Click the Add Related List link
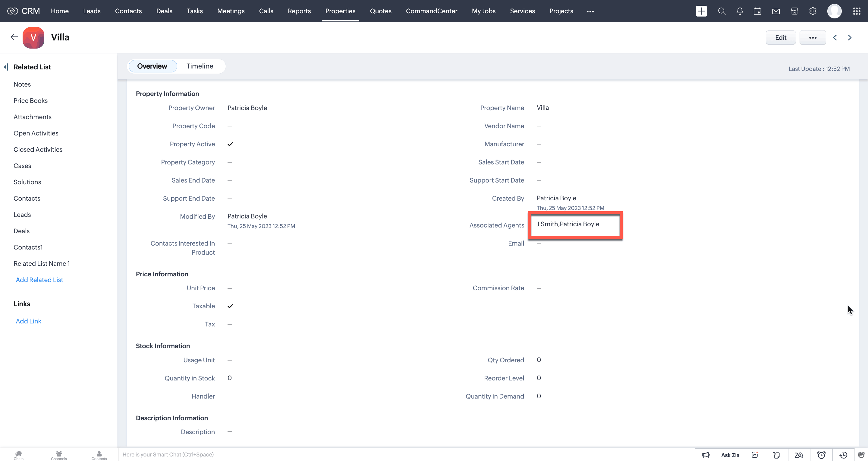Screen dimensions: 868x461 tap(39, 280)
